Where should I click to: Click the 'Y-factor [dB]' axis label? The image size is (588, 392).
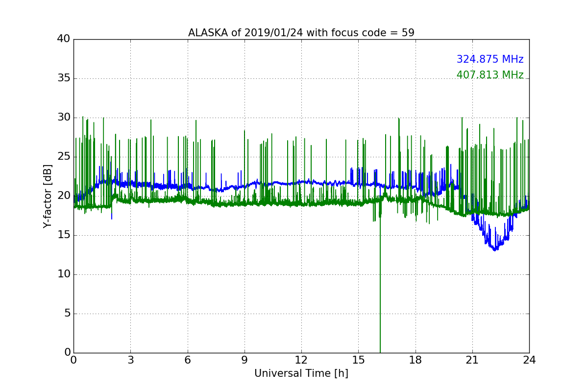click(48, 196)
